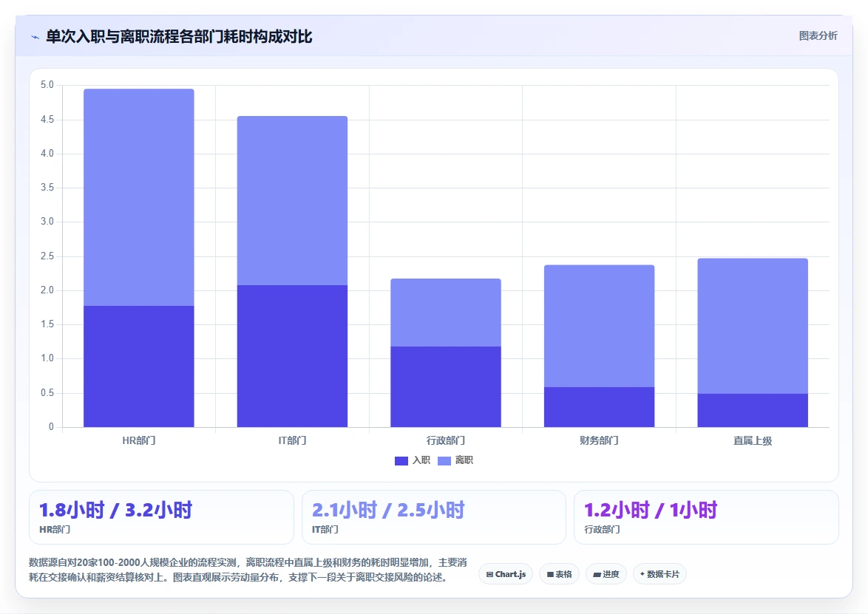Click the 行政部门 入职 bar segment
The image size is (868, 614).
[x=446, y=386]
